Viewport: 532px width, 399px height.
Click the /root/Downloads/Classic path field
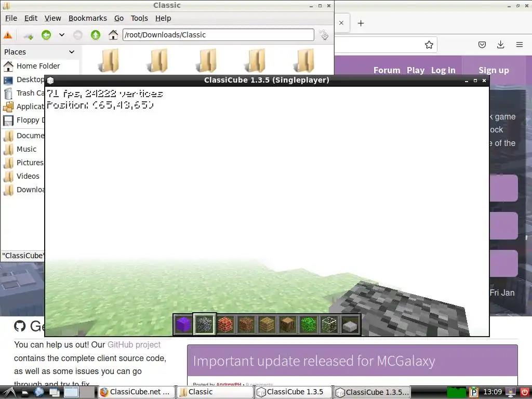click(x=218, y=35)
